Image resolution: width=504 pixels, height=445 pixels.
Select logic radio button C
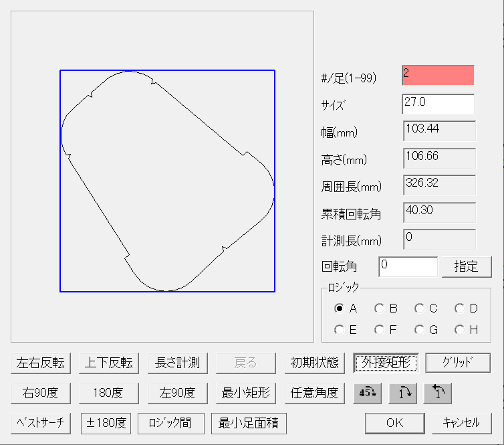419,308
